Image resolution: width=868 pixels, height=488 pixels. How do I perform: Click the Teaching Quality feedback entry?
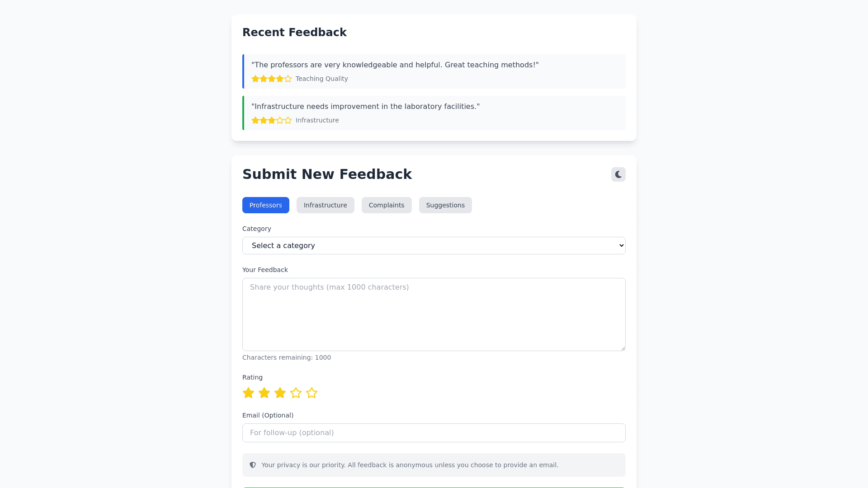point(434,71)
